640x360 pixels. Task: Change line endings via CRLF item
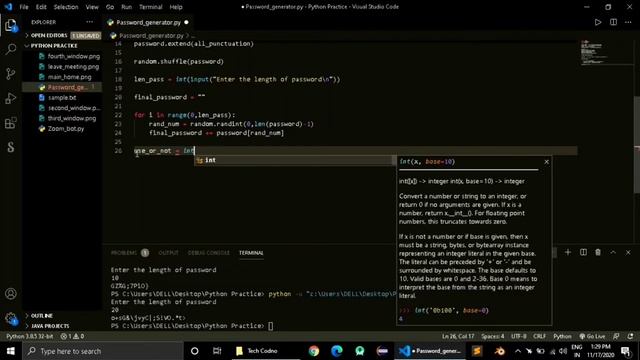pos(539,336)
